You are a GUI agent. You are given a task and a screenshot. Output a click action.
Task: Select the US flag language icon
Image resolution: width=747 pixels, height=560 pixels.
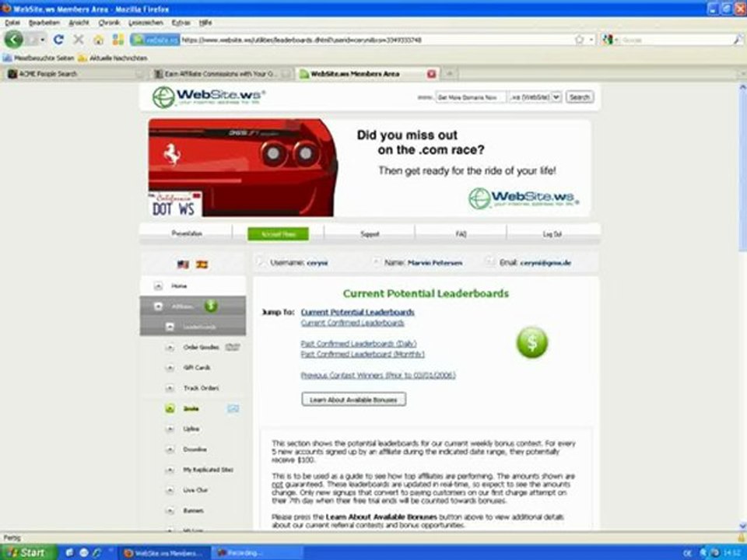click(x=183, y=264)
